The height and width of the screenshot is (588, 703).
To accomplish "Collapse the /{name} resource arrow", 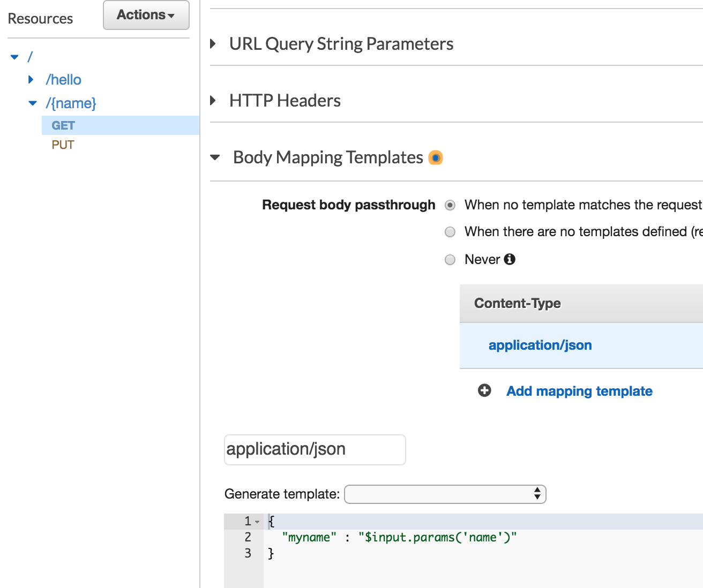I will [x=33, y=103].
